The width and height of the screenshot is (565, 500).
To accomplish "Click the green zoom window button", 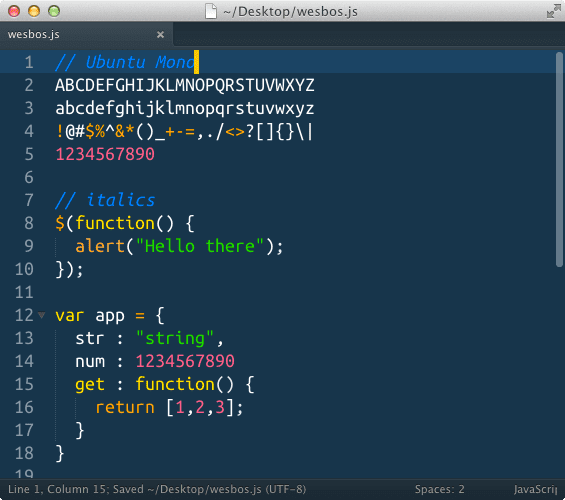I will [54, 11].
